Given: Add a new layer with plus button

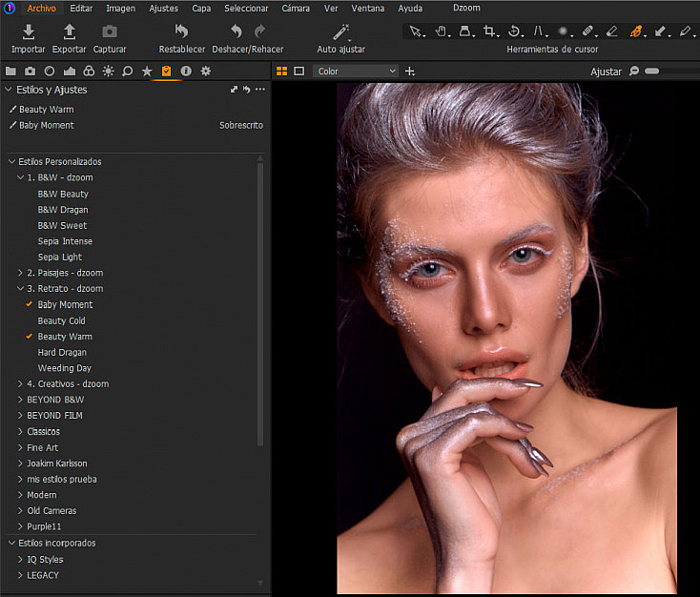Looking at the screenshot, I should pyautogui.click(x=410, y=71).
